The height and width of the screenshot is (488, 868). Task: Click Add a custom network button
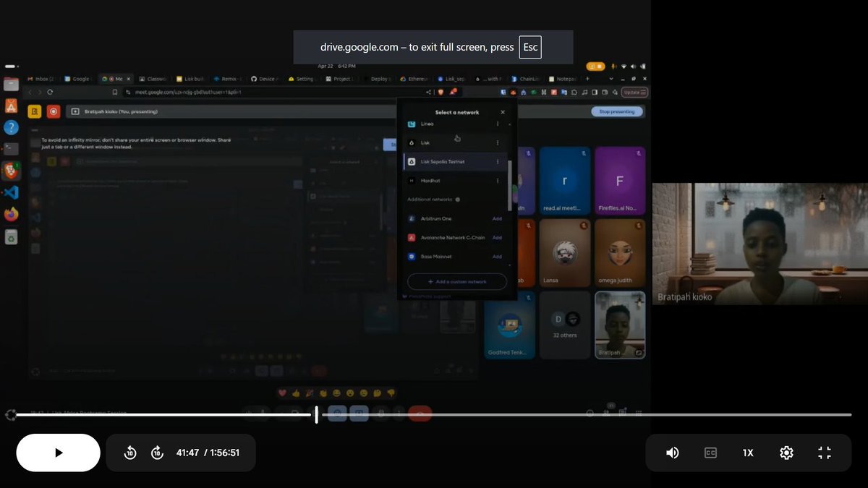coord(457,281)
